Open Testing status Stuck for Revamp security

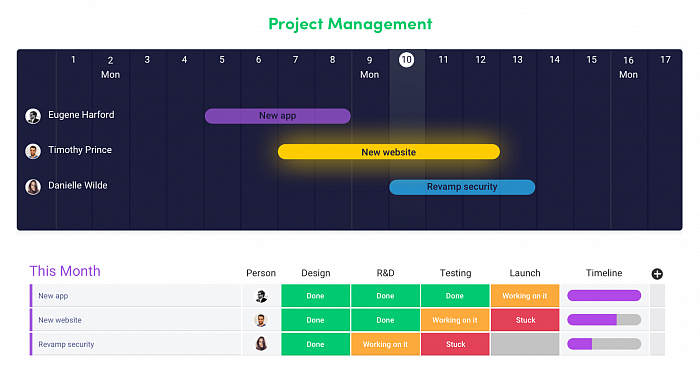(x=455, y=344)
